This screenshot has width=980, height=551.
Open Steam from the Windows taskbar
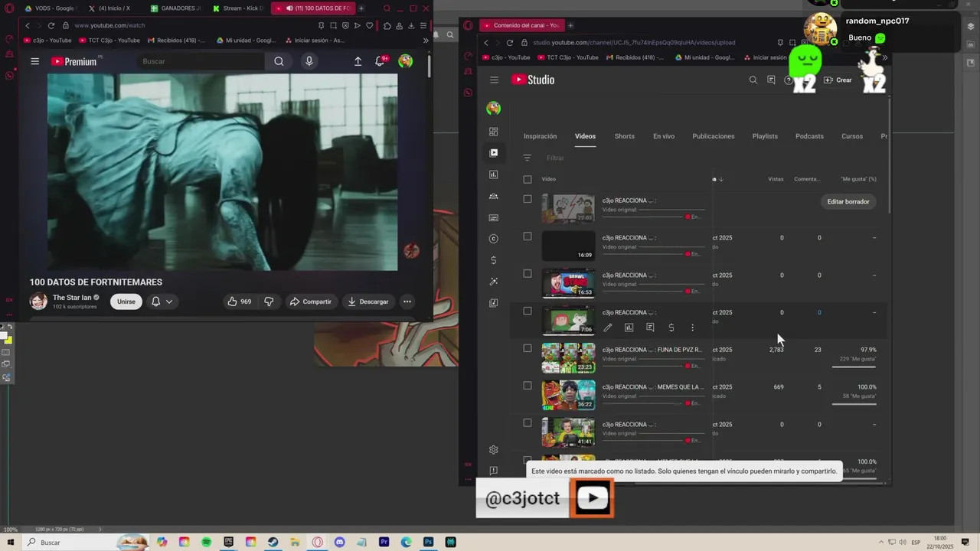tap(273, 542)
